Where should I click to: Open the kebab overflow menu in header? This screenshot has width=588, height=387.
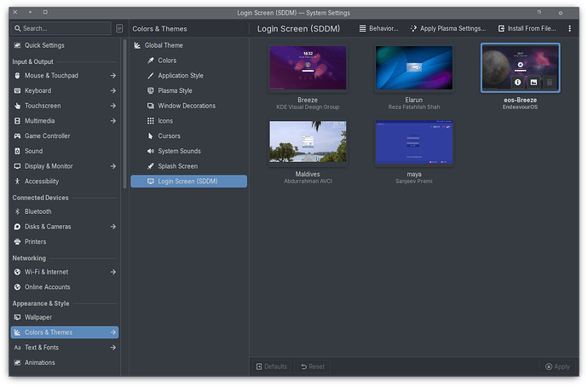(569, 28)
